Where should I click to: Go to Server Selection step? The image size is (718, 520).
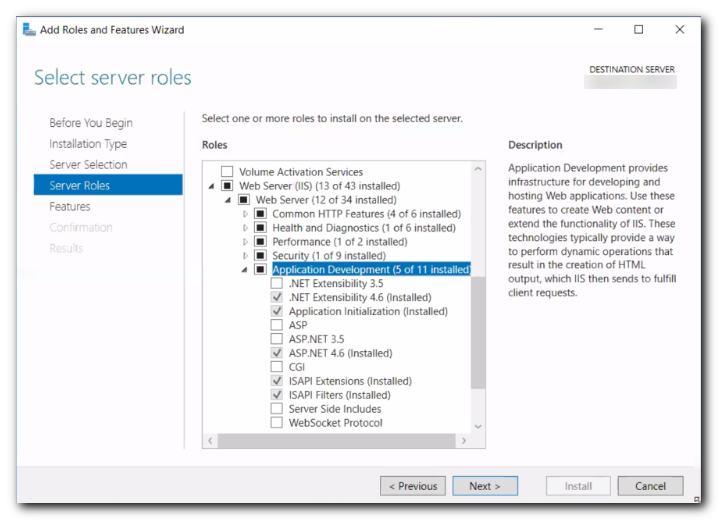(x=88, y=164)
